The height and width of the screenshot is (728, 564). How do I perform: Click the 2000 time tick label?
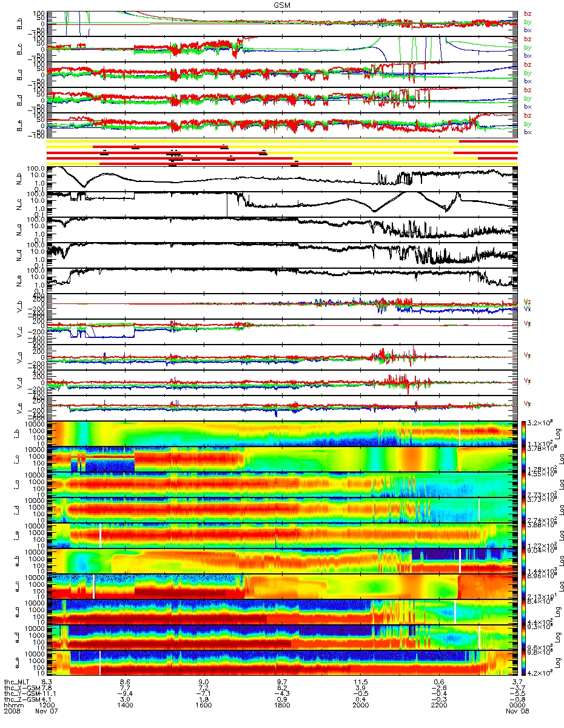pos(360,706)
